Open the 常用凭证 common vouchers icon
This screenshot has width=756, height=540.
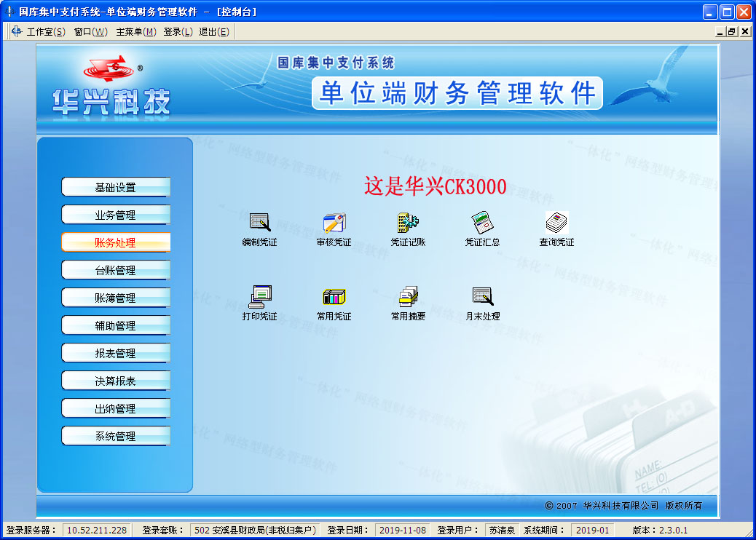(334, 303)
